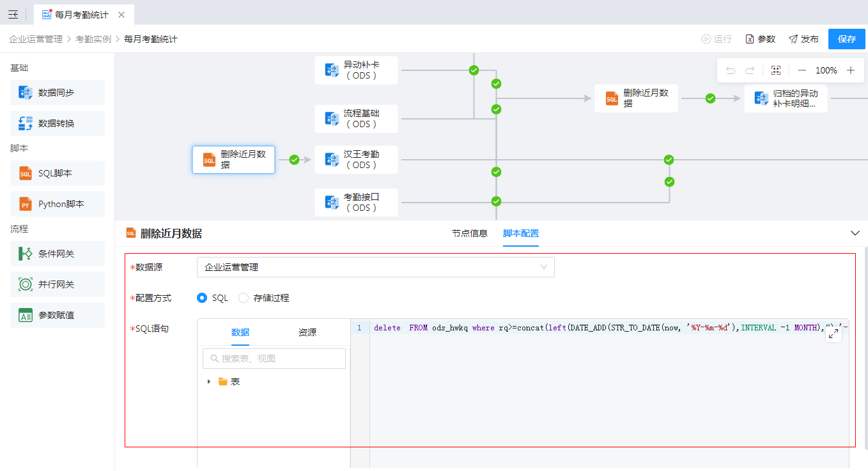868x471 pixels.
Task: Switch to the 节点信息 tab
Action: tap(470, 233)
